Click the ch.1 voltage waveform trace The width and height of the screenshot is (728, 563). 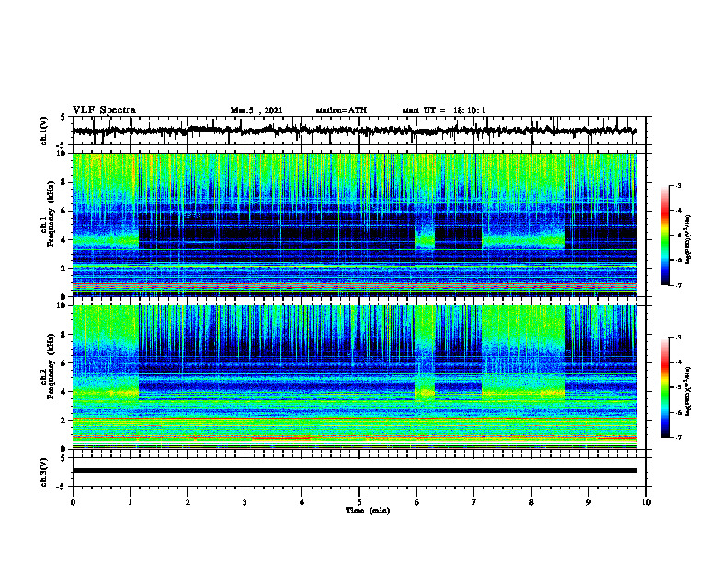(x=354, y=131)
